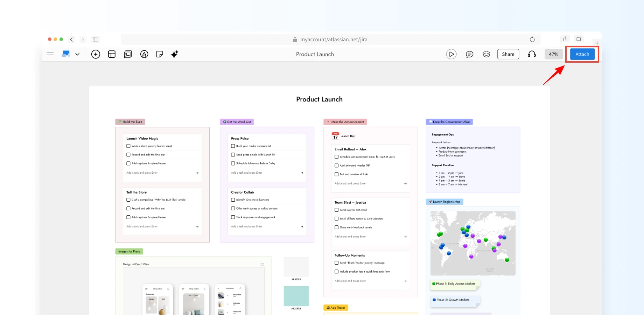Open new browser tab plus
Viewport: 644px width, 315px height.
click(x=597, y=43)
